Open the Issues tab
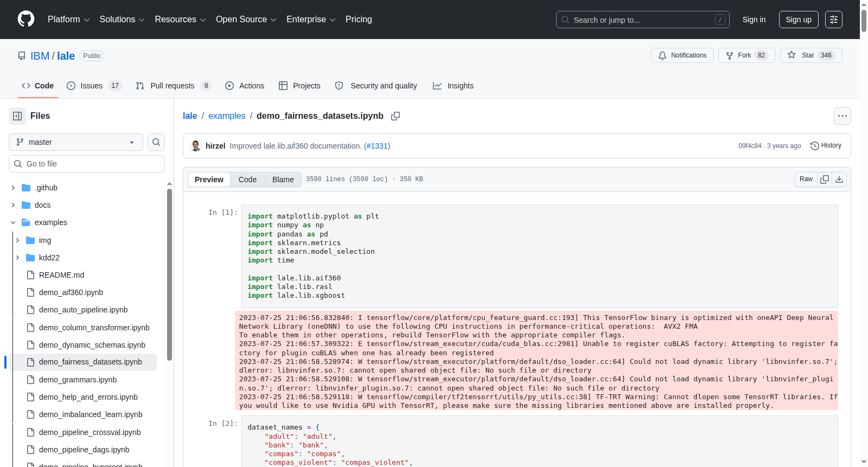The height and width of the screenshot is (467, 868). (x=94, y=86)
